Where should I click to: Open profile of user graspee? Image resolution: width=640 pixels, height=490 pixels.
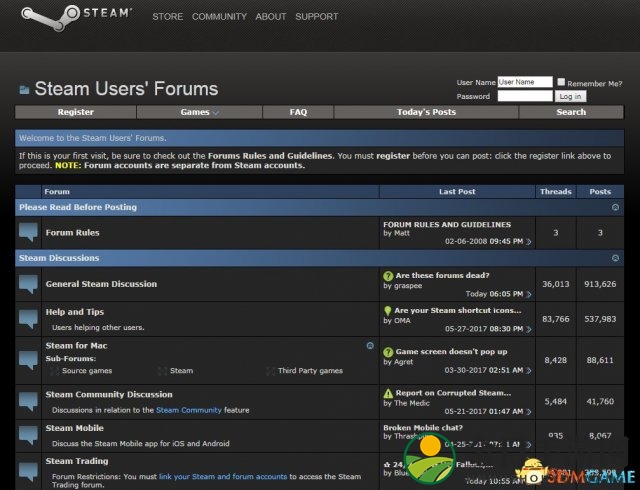pos(407,286)
